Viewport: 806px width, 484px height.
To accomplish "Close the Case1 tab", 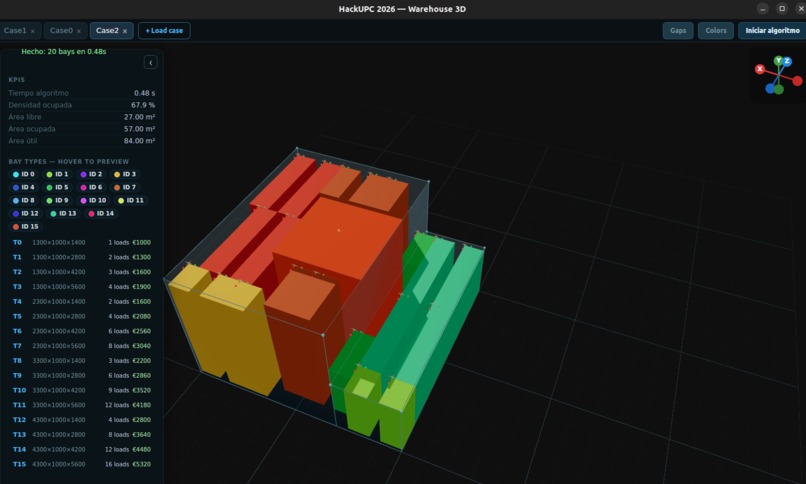I will tap(32, 31).
